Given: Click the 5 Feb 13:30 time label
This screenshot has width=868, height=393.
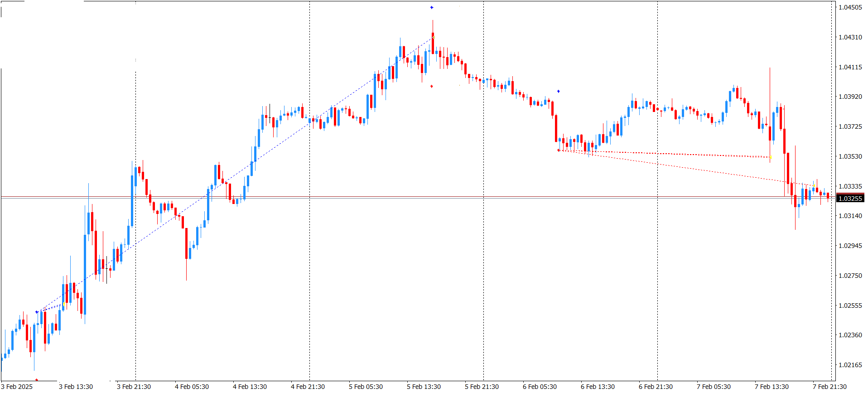Looking at the screenshot, I should pos(424,387).
